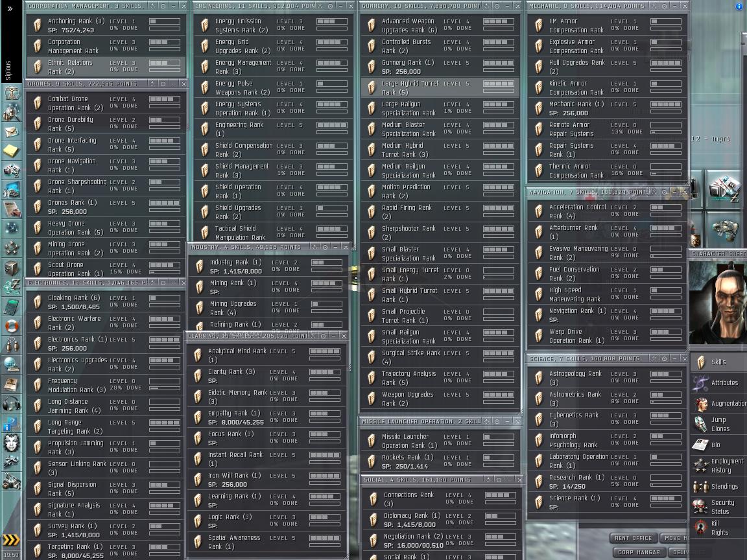Open the Employment History tab
This screenshot has height=560, width=747.
718,466
